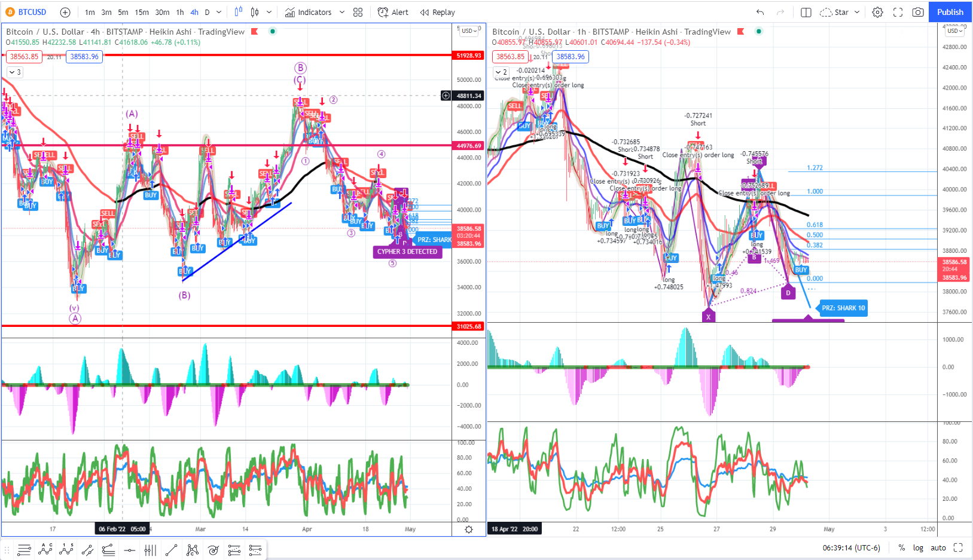973x560 pixels.
Task: Collapse the 3 indicators legend on left chart
Action: click(14, 72)
